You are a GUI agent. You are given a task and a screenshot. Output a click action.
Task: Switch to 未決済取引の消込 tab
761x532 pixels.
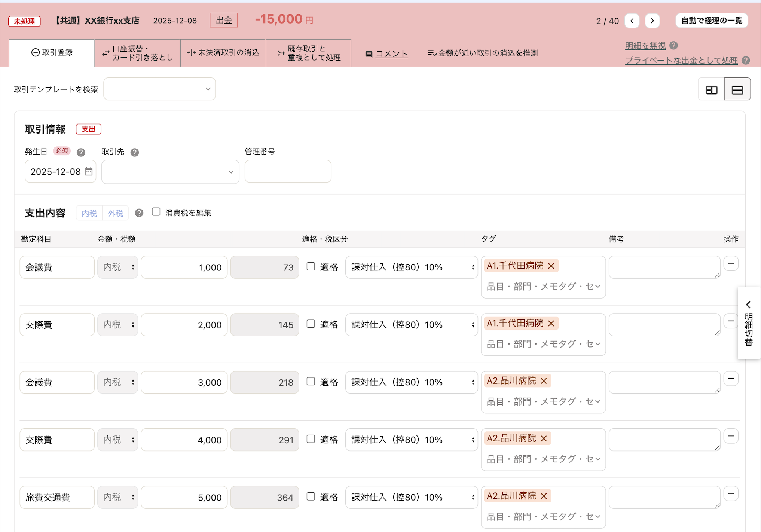tap(223, 53)
